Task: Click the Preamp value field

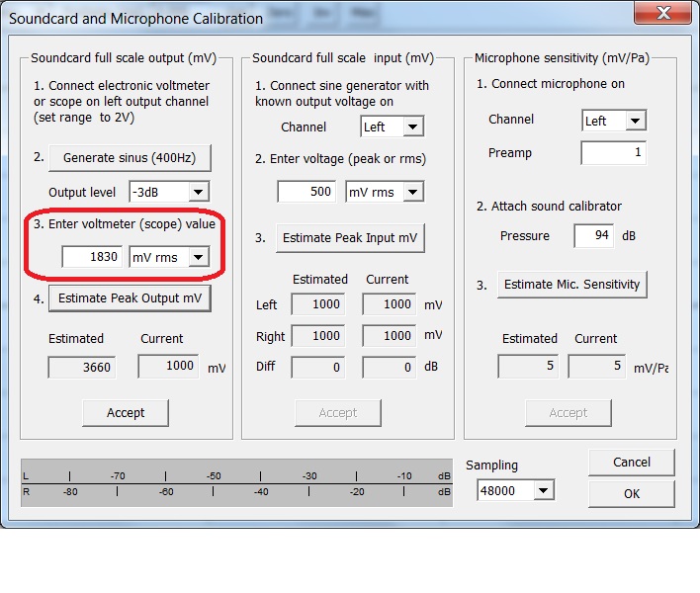Action: pyautogui.click(x=613, y=153)
